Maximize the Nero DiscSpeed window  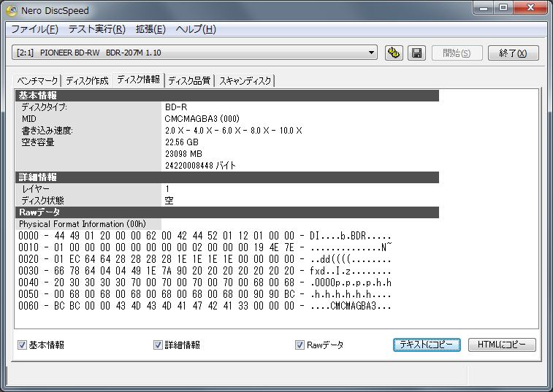pos(503,8)
